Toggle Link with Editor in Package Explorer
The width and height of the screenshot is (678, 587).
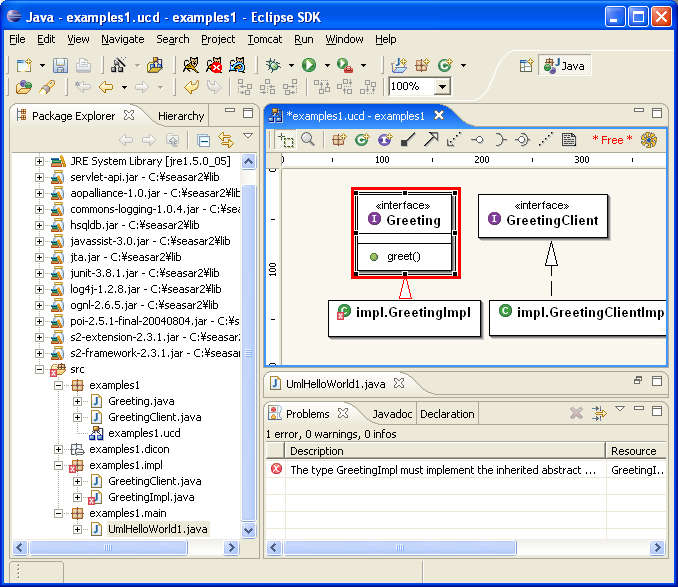pos(225,141)
